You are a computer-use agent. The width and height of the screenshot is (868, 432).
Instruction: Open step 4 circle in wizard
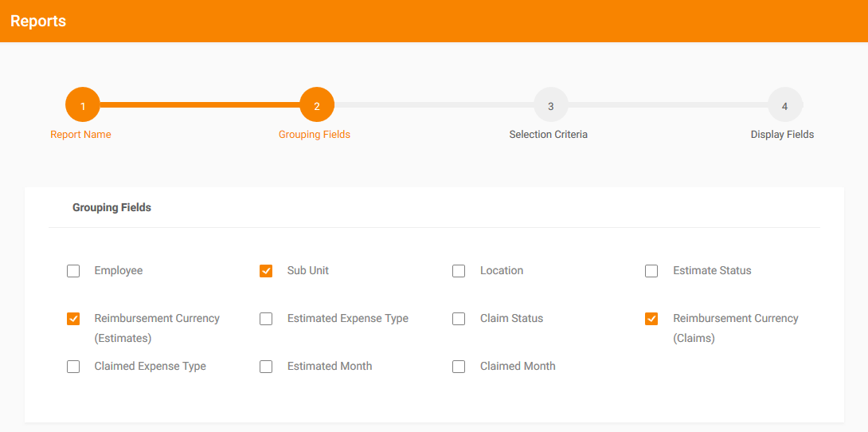785,104
